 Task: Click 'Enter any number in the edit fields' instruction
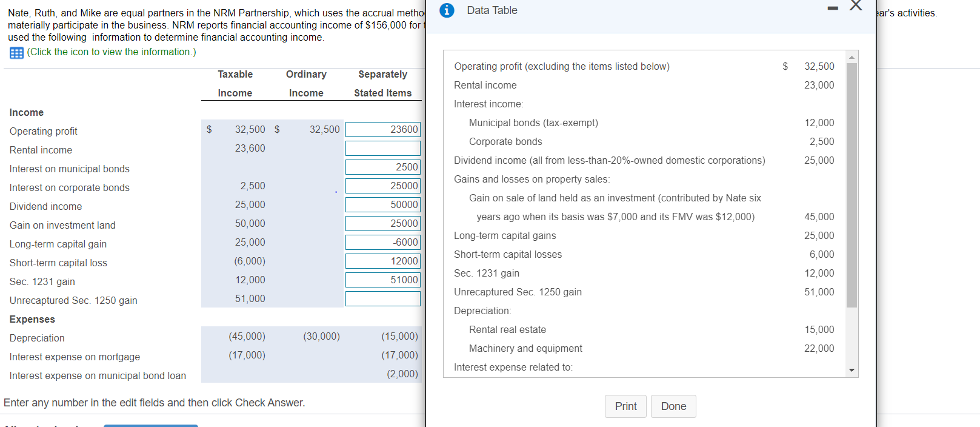155,403
